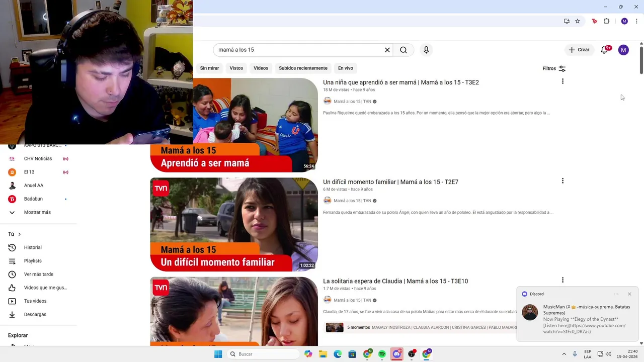Open Discord notification options dots
This screenshot has width=644, height=362.
pyautogui.click(x=616, y=294)
